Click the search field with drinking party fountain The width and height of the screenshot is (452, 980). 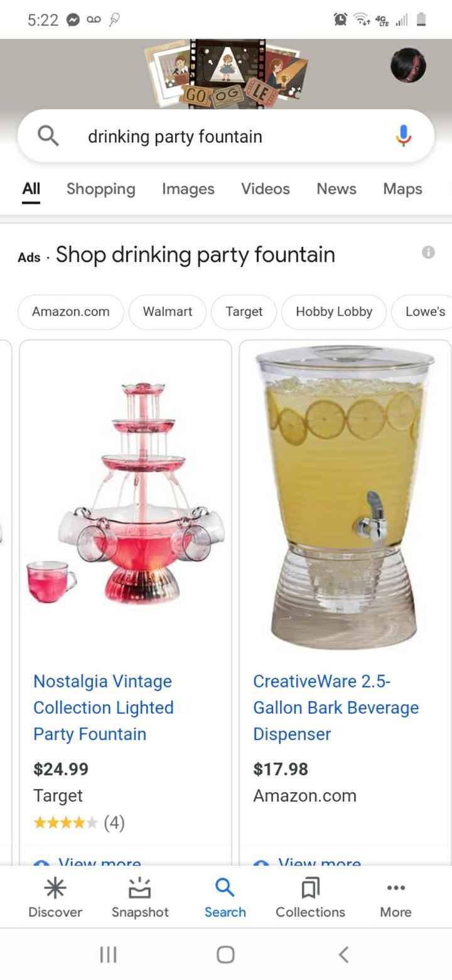(226, 136)
